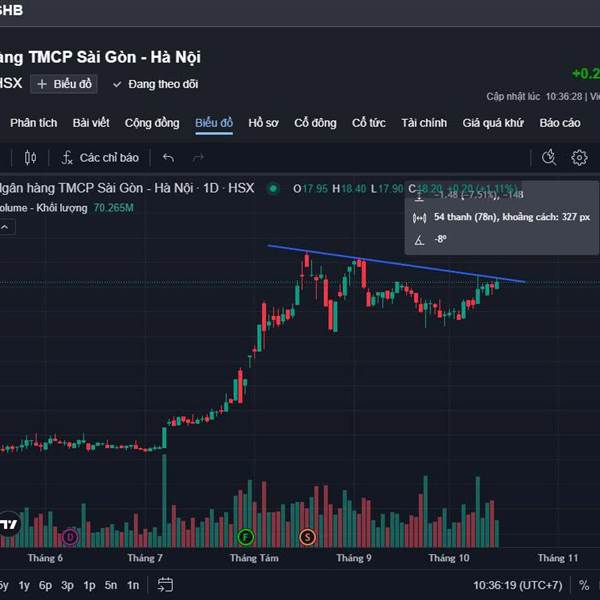
Task: Switch to Cổ tức tab
Action: [369, 123]
